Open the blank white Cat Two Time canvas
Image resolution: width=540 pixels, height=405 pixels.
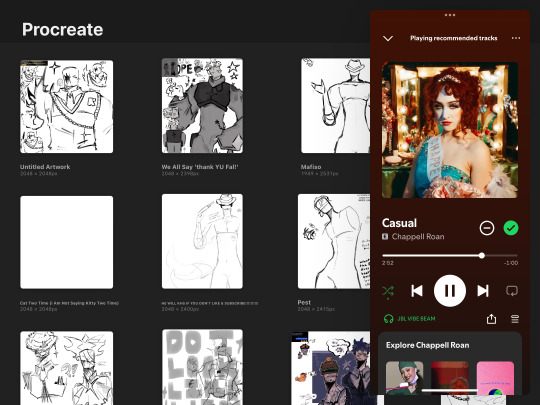coord(66,242)
